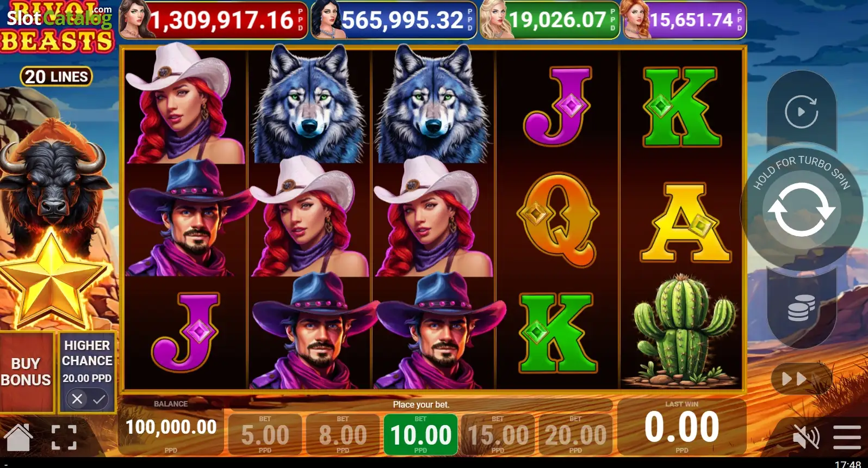Click the main spin button
This screenshot has height=468, width=868.
(x=801, y=210)
